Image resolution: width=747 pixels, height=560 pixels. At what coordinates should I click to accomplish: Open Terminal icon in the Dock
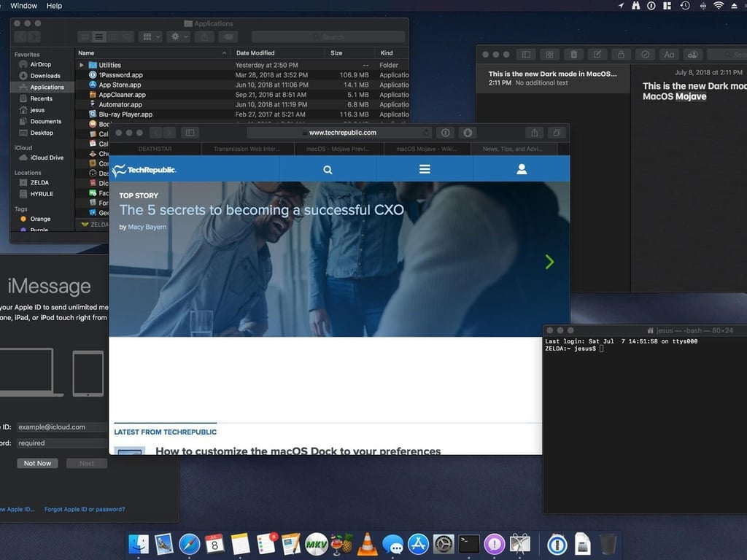point(469,544)
